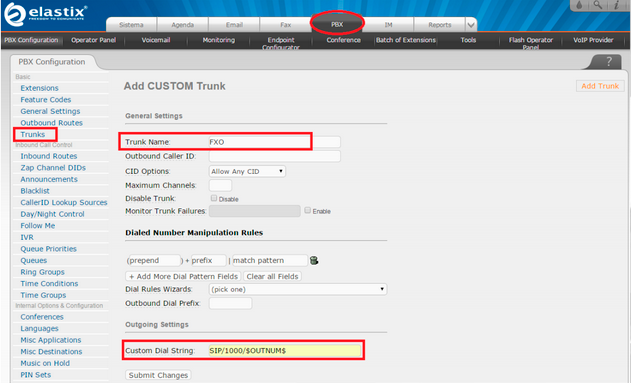Viewport: 631px width, 383px height.
Task: Open Endpoint Configurator submenu item
Action: tap(281, 43)
